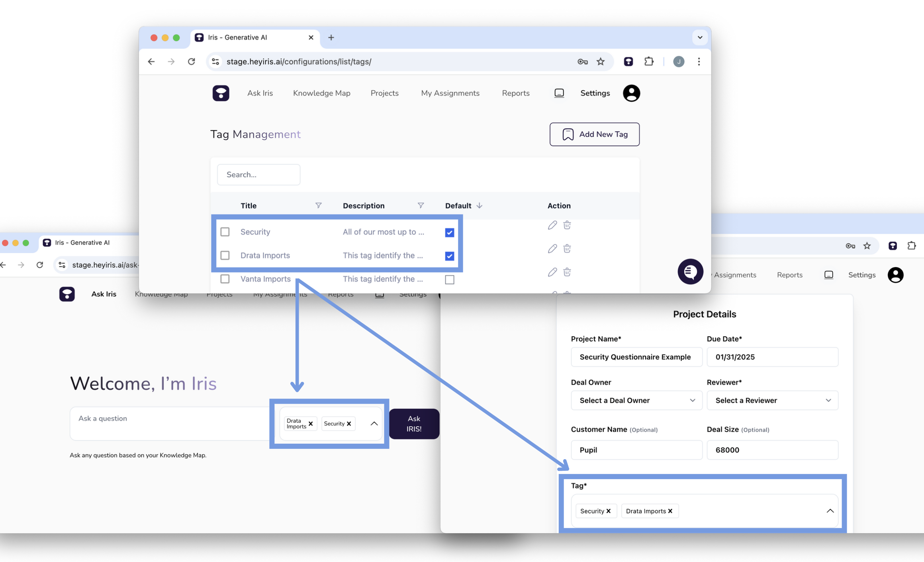Go back in the tags window browser

[151, 61]
